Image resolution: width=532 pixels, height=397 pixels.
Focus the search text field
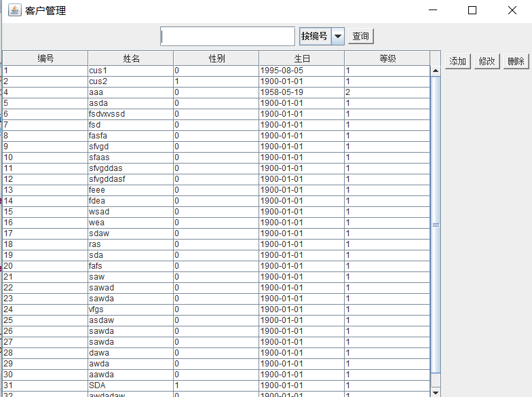click(x=228, y=37)
